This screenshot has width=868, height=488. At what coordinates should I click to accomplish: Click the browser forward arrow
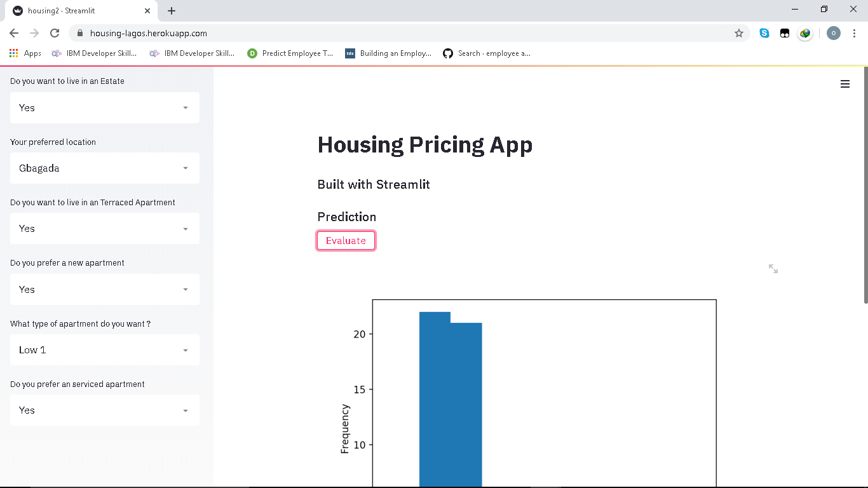tap(34, 33)
